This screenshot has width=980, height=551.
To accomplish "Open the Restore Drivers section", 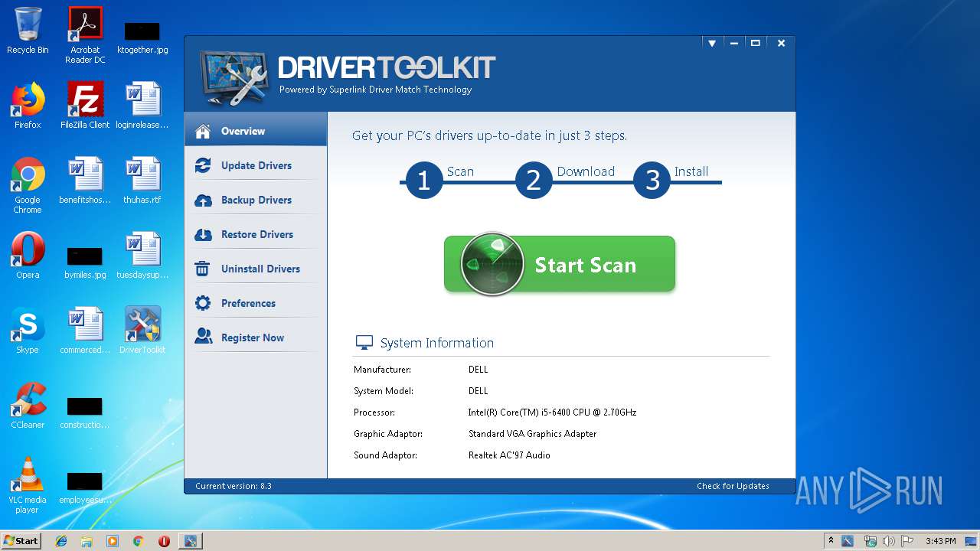I will [x=256, y=234].
